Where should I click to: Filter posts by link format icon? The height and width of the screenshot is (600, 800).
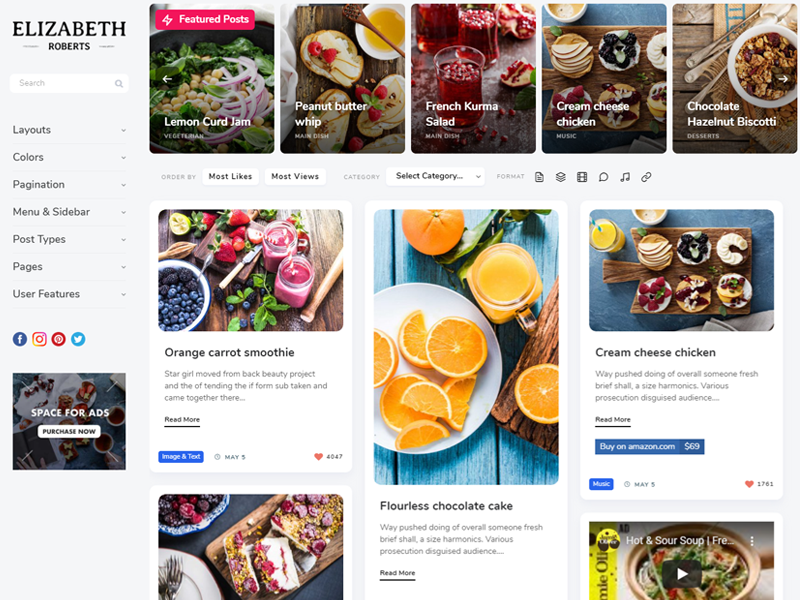[x=646, y=177]
